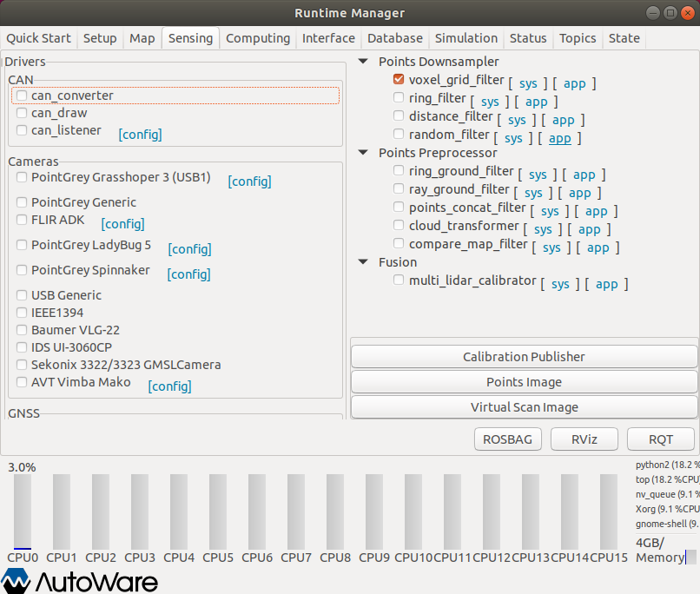Viewport: 700px width, 594px height.
Task: Enable the AVT Vimba Mako camera
Action: click(x=22, y=382)
